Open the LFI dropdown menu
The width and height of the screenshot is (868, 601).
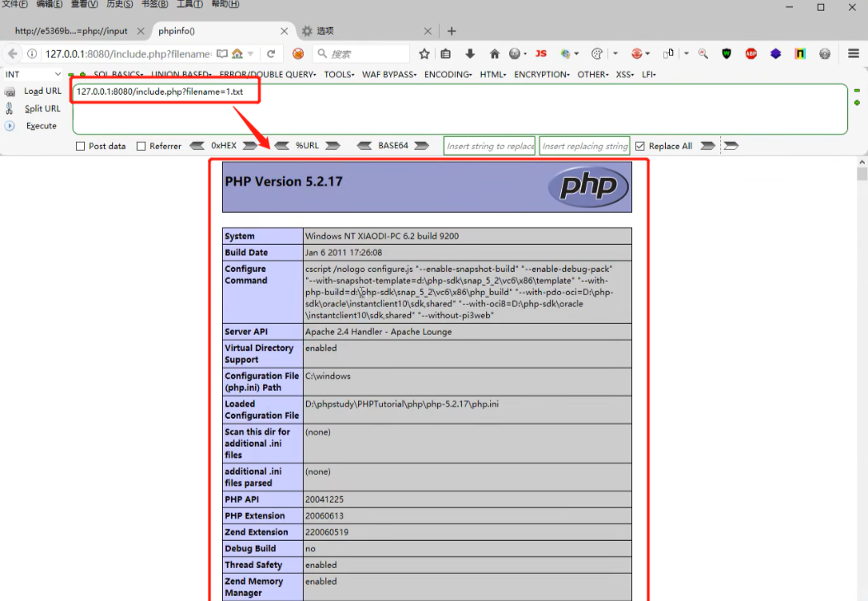click(649, 74)
